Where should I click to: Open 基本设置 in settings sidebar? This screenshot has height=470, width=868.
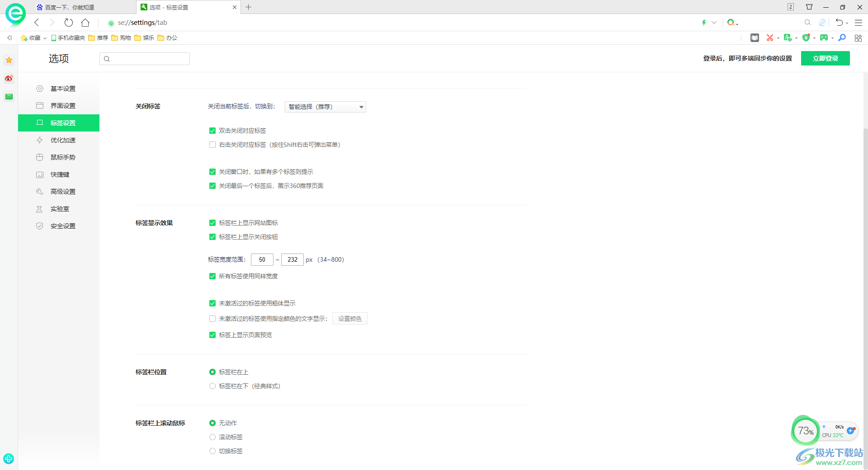[59, 89]
